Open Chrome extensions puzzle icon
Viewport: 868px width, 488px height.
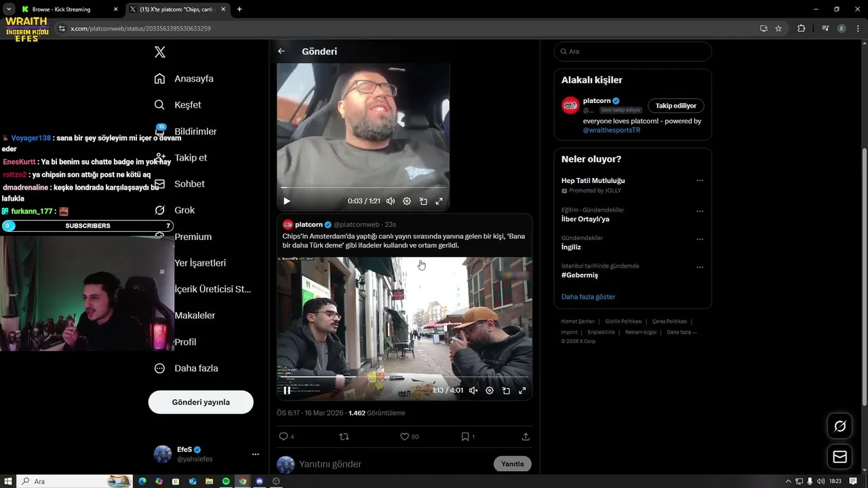point(802,28)
